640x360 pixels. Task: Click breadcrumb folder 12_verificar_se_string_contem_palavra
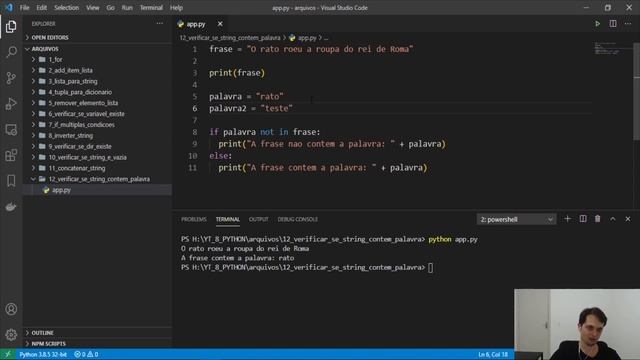tap(230, 38)
